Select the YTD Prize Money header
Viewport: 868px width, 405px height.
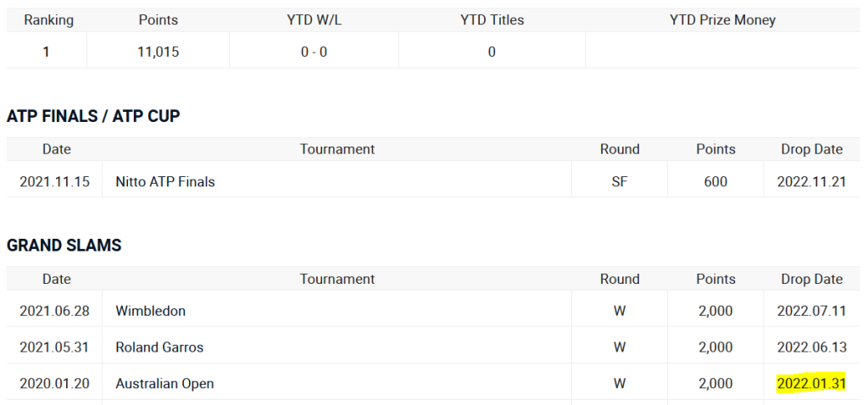click(722, 19)
